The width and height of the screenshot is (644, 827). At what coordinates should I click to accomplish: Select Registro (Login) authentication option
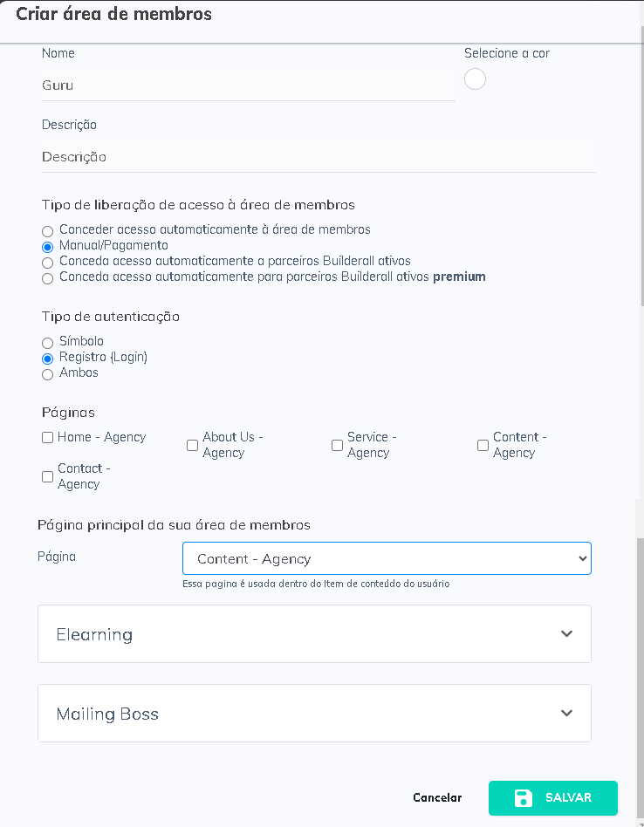(48, 359)
